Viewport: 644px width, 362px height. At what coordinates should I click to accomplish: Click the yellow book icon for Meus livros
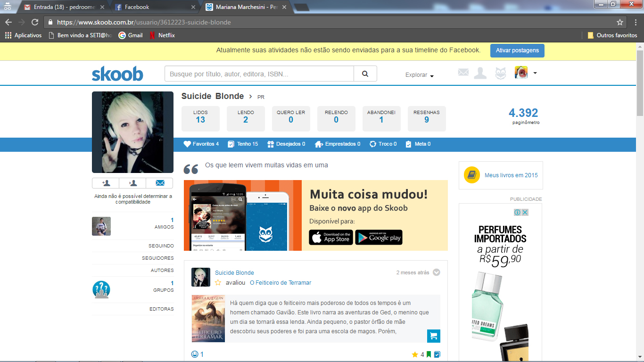(x=471, y=175)
